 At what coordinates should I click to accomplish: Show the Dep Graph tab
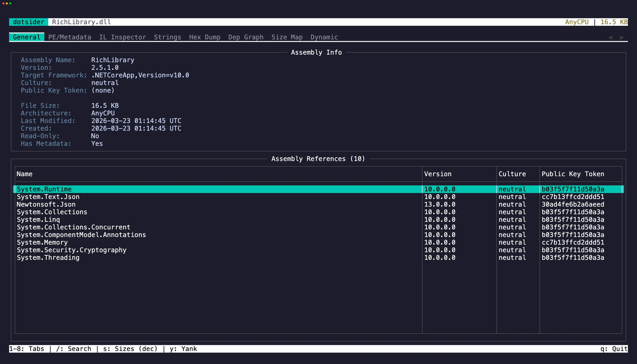click(246, 37)
